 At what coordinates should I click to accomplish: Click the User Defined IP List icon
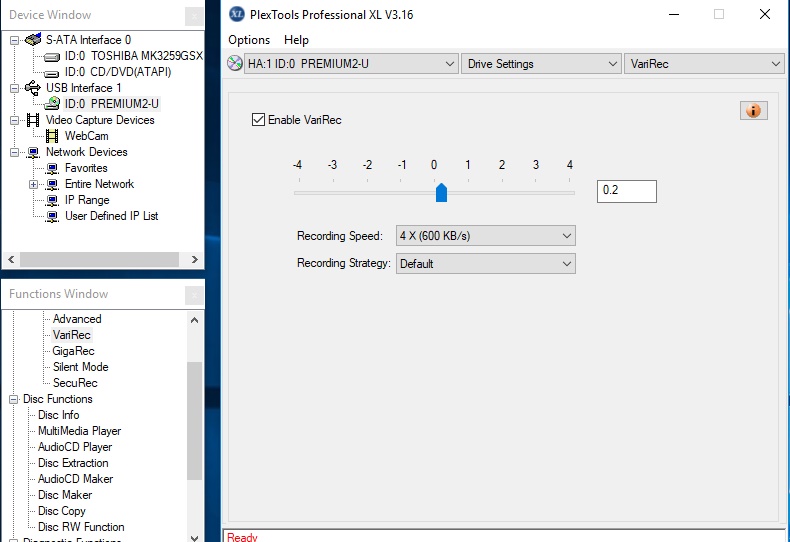pos(52,217)
